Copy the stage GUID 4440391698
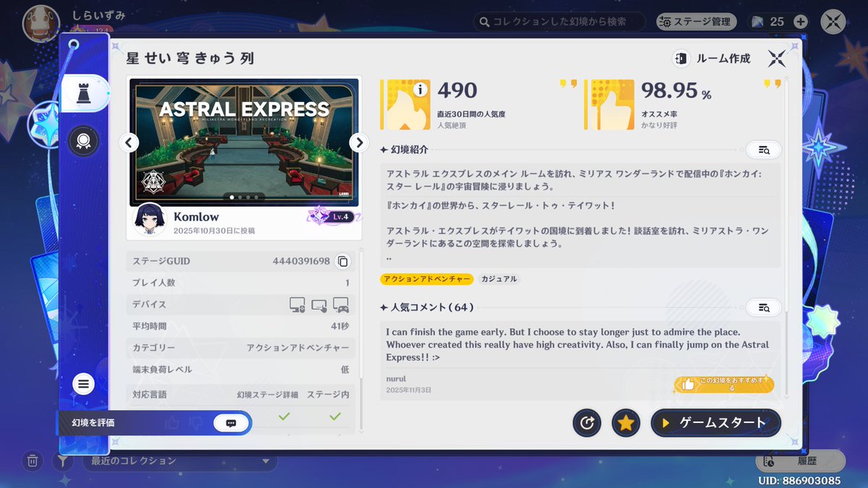868x488 pixels. (344, 261)
